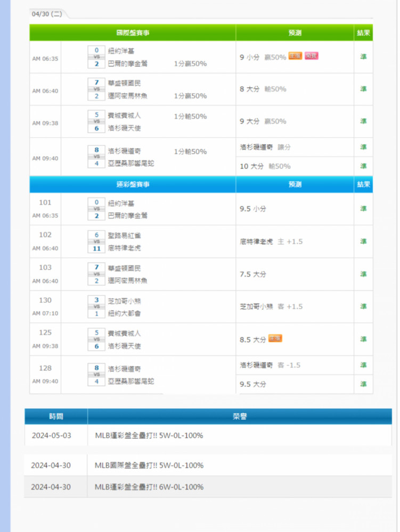This screenshot has height=532, width=400.
Task: Click 洛杉磯天使 in game 125
Action: point(124,346)
